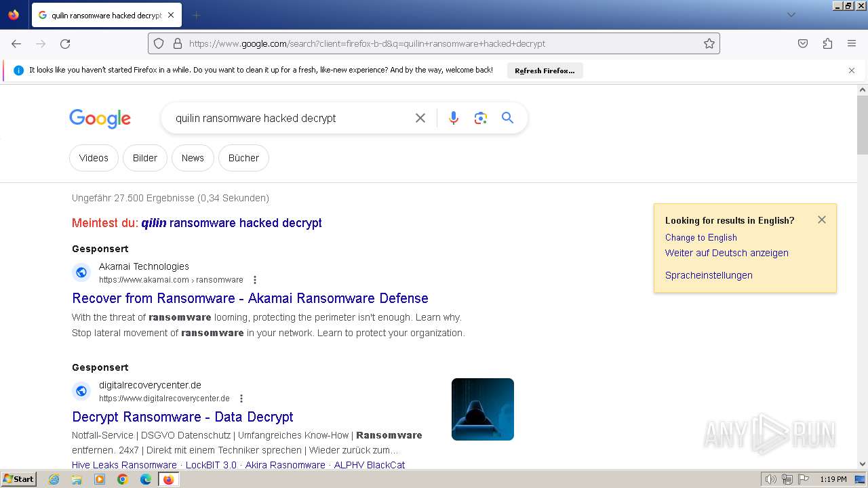Switch to Bilder results tab
This screenshot has height=488, width=868.
145,158
